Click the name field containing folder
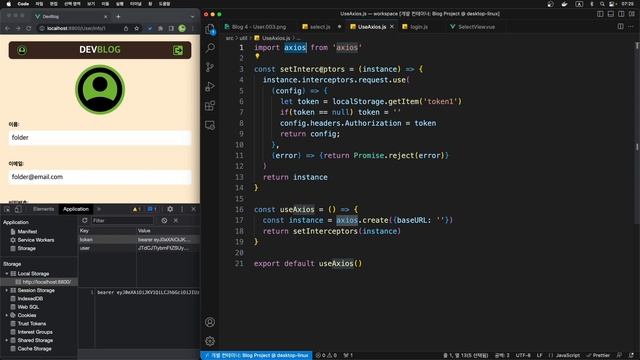The width and height of the screenshot is (640, 360). coord(100,138)
